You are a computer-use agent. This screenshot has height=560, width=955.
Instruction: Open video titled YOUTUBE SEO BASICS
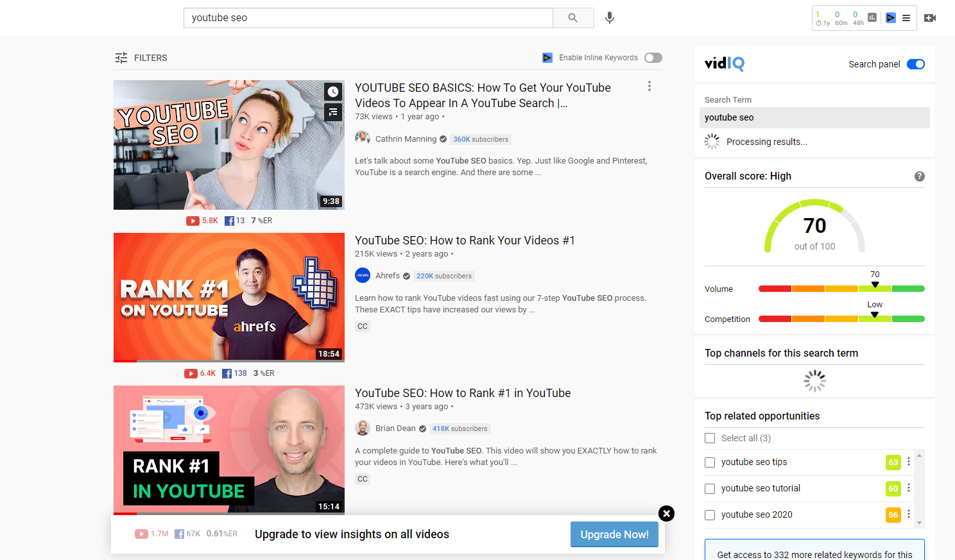[x=483, y=96]
